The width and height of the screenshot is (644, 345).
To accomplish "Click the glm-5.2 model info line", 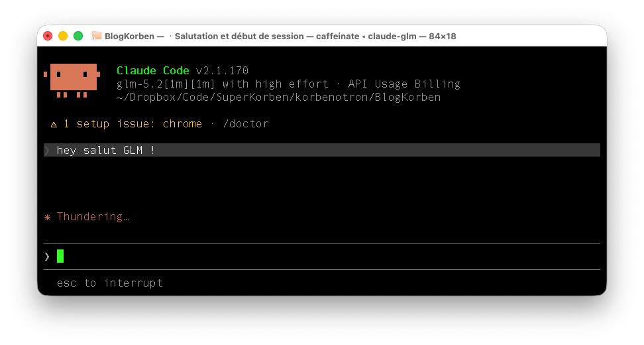I will (288, 84).
